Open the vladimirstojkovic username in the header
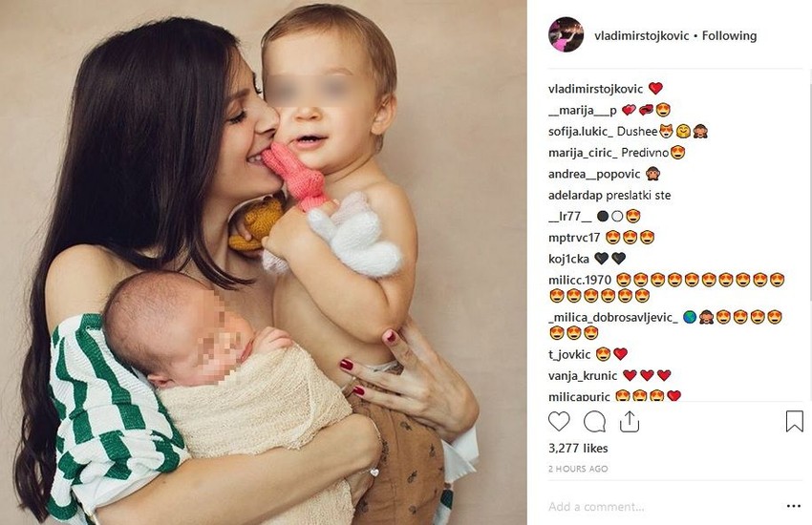The height and width of the screenshot is (525, 812). [x=642, y=35]
